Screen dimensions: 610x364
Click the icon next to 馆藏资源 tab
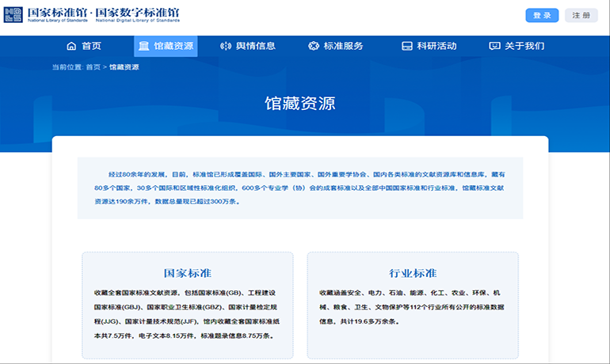point(143,46)
